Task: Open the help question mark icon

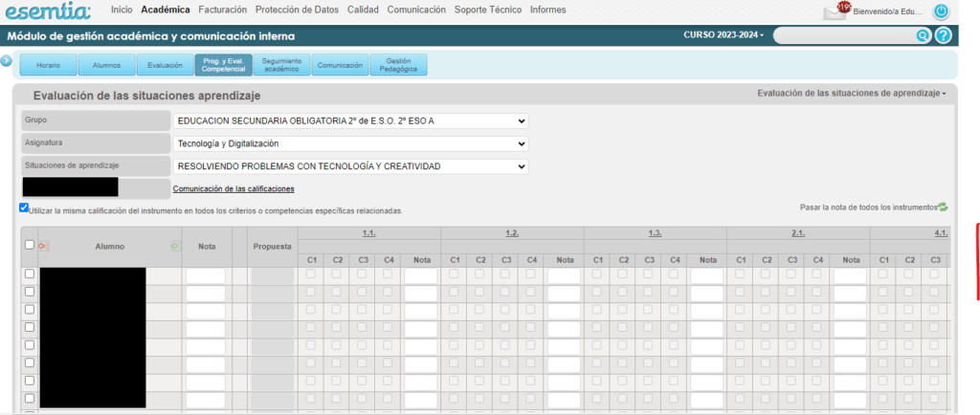Action: (944, 35)
